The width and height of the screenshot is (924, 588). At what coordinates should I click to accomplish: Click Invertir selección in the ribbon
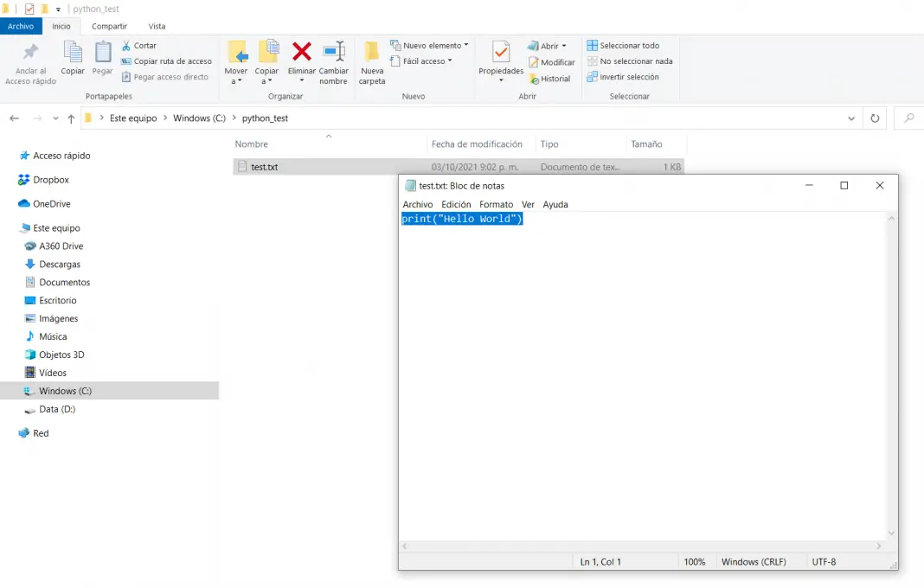pyautogui.click(x=622, y=77)
